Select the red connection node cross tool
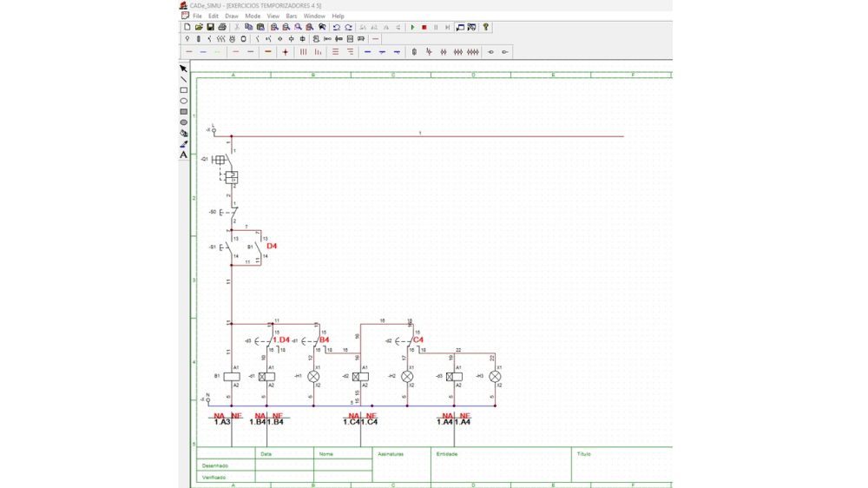868x488 pixels. tap(285, 52)
